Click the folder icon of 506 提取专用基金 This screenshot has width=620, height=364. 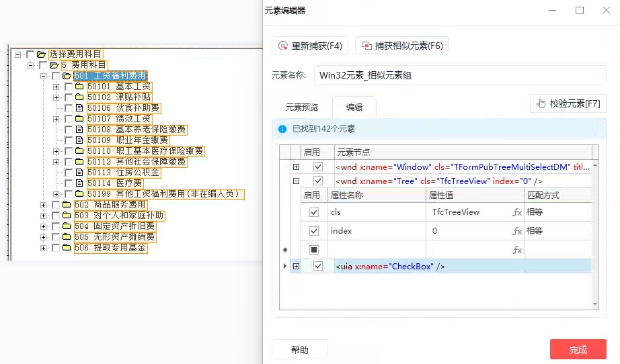point(67,248)
